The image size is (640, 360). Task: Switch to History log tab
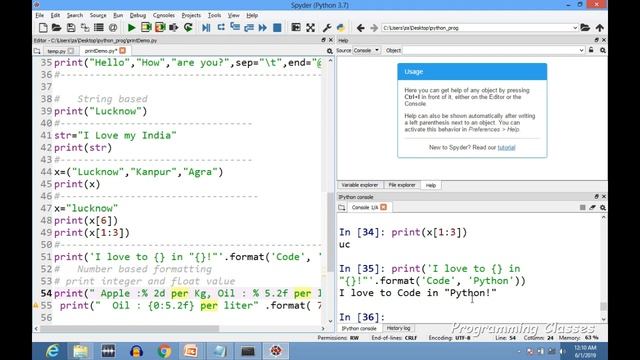tap(398, 328)
